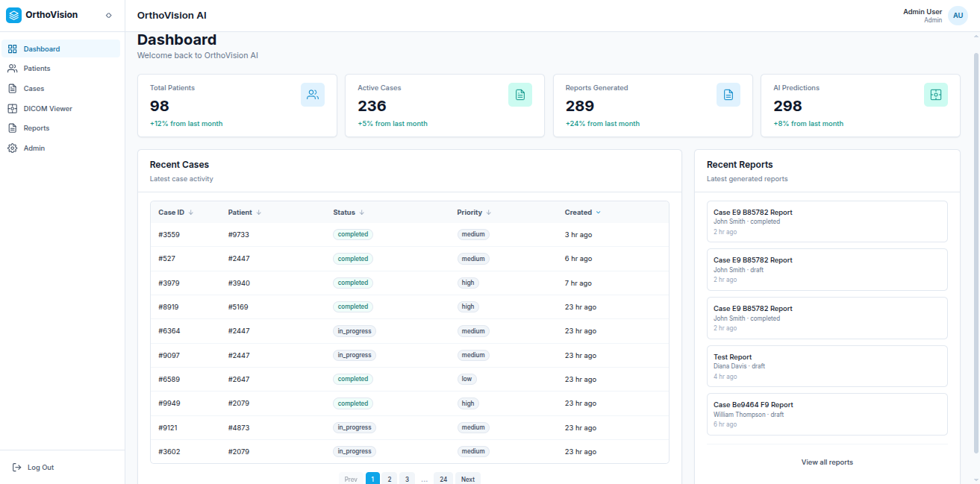980x484 pixels.
Task: Click the Total Patients users icon
Action: coord(313,95)
